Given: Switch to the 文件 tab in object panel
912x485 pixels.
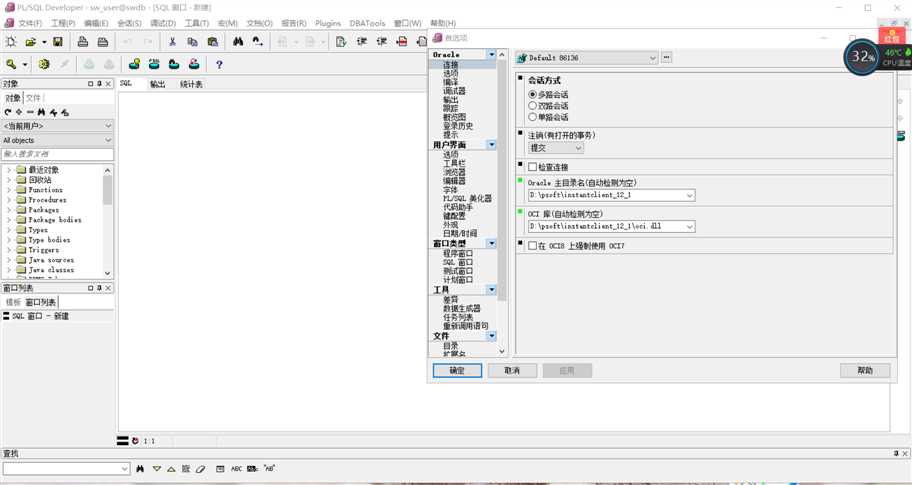Looking at the screenshot, I should click(x=33, y=98).
